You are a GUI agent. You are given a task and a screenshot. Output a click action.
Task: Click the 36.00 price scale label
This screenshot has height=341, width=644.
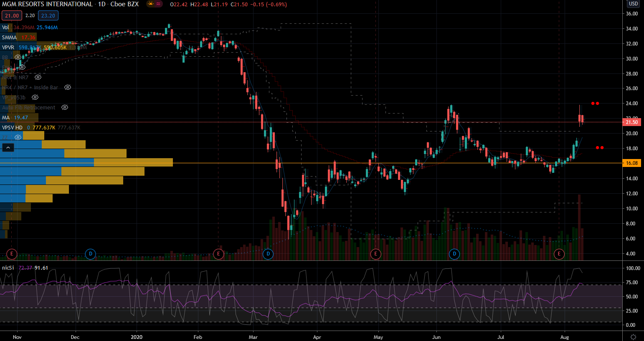[632, 14]
